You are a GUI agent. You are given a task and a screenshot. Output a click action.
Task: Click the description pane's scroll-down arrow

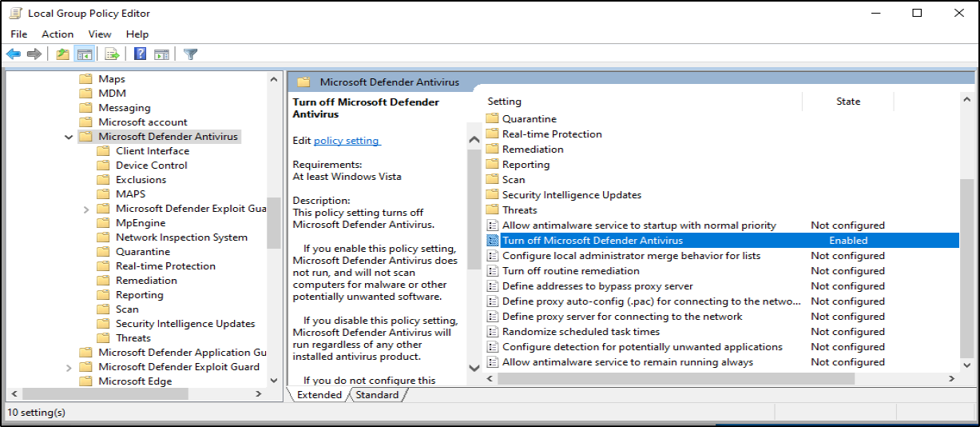tap(474, 368)
